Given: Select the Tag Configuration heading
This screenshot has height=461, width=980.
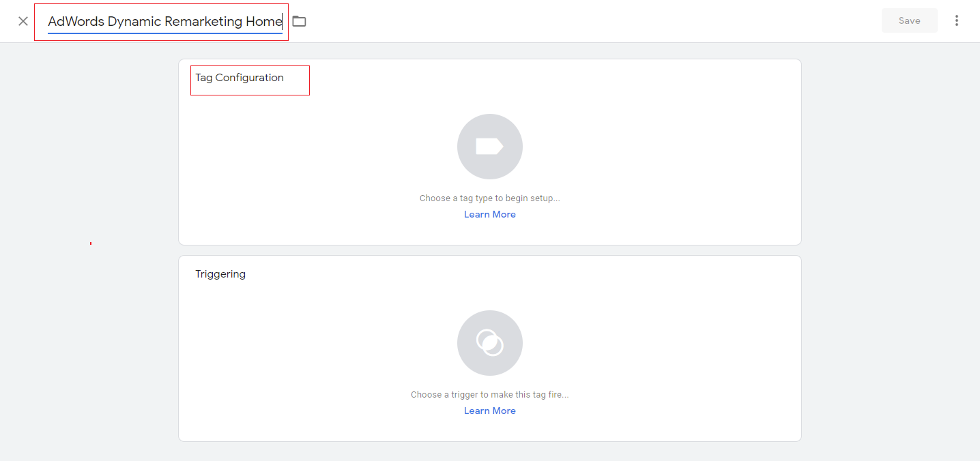Looking at the screenshot, I should (240, 78).
